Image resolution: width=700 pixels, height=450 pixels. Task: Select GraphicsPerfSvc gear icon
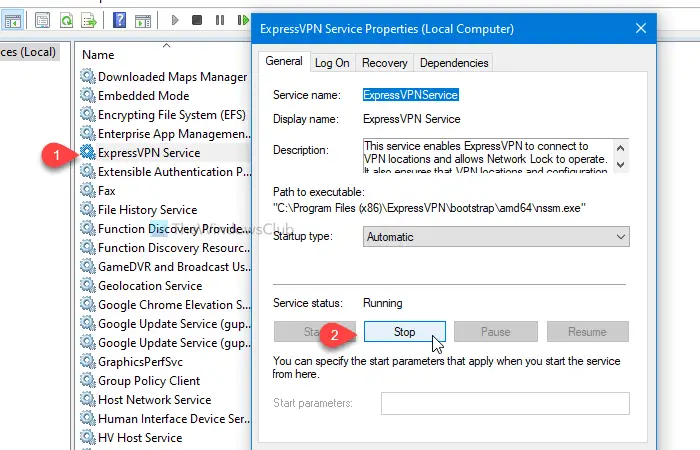(x=88, y=361)
